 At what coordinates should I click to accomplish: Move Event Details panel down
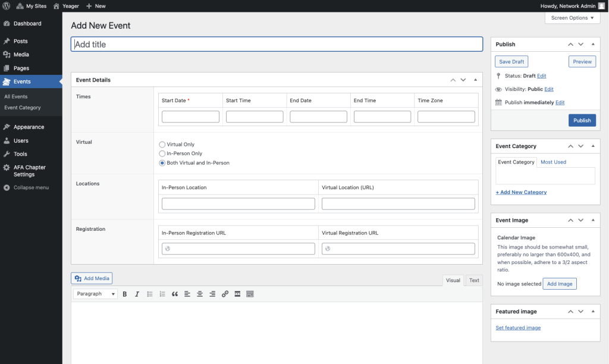463,80
